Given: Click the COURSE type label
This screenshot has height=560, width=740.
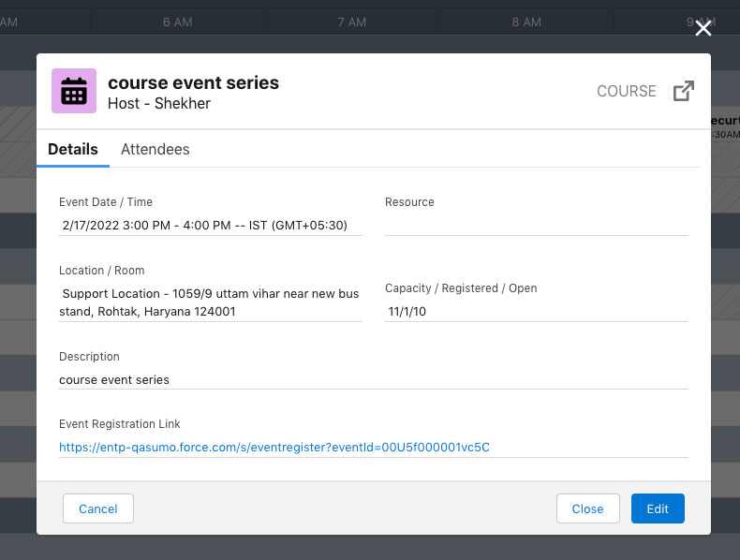Looking at the screenshot, I should (627, 91).
